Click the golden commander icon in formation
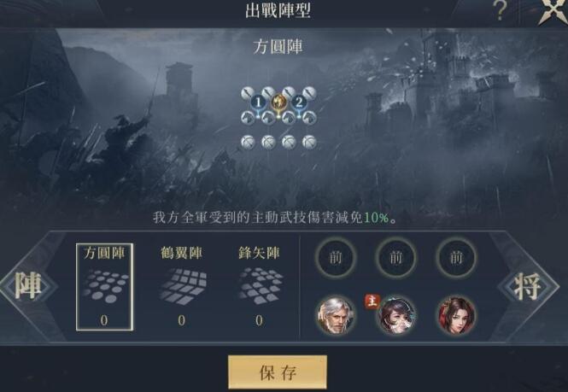Screen dimensions: 568x392 (x=278, y=102)
